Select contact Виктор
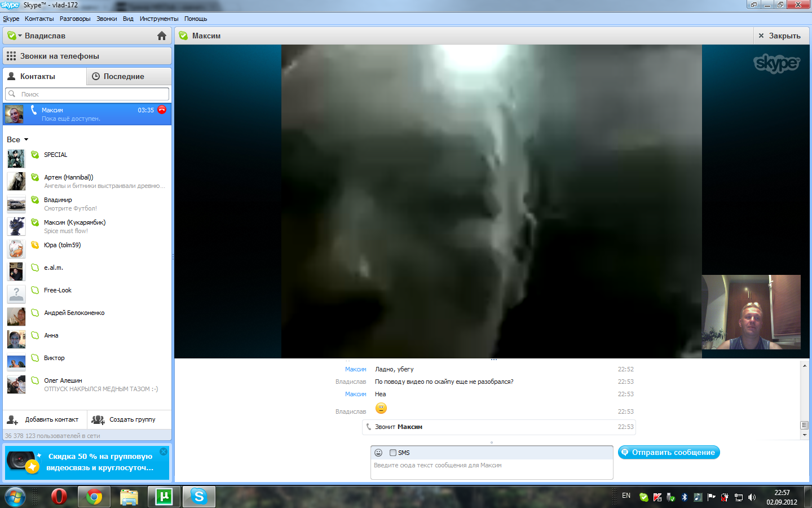Screen dimensions: 812x508 tap(87, 362)
